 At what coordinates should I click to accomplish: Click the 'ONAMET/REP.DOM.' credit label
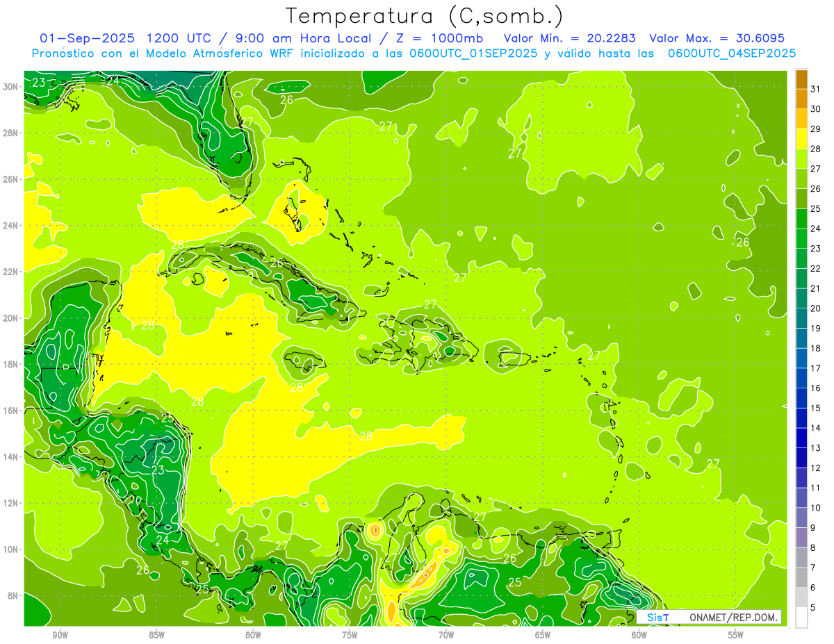click(733, 618)
